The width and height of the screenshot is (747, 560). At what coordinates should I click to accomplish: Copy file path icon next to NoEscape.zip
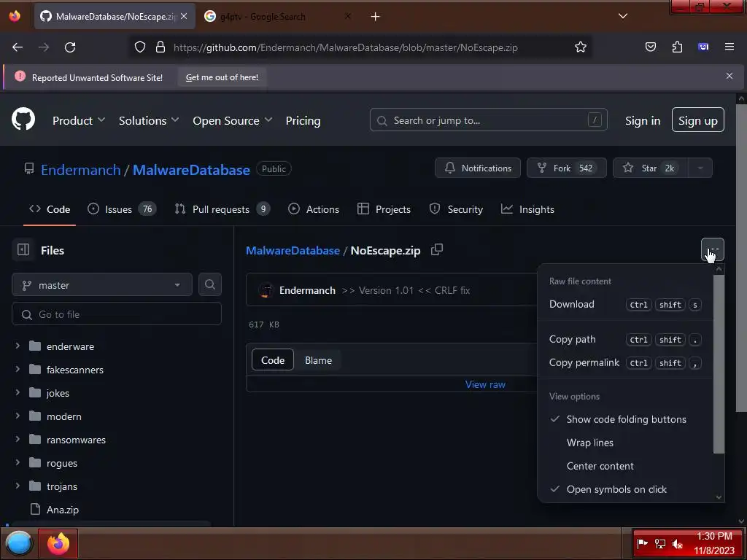pos(437,250)
